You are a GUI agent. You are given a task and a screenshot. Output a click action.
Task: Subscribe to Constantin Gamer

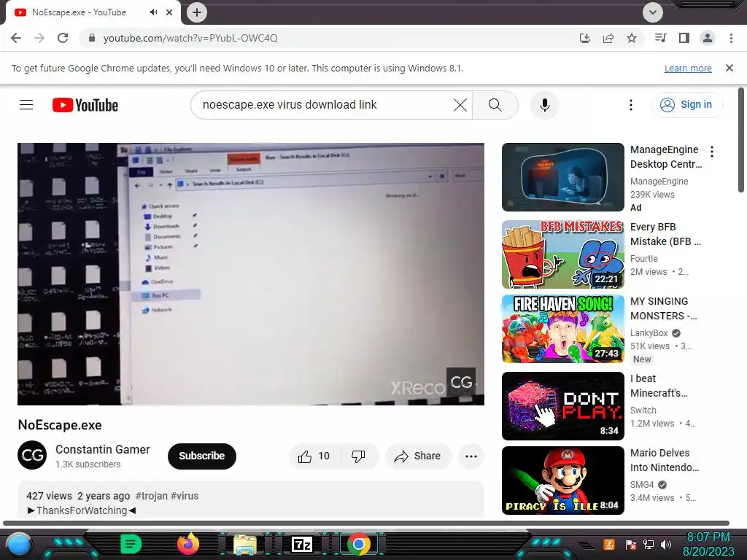202,456
